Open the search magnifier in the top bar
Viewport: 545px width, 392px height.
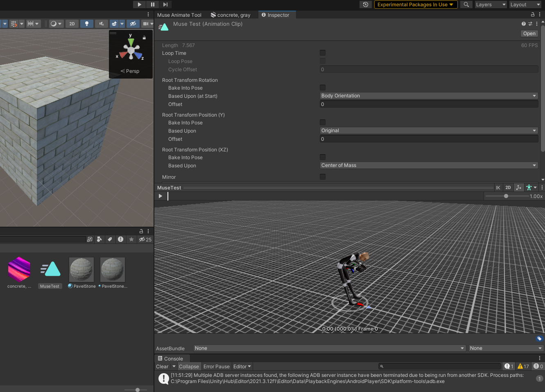[x=466, y=5]
